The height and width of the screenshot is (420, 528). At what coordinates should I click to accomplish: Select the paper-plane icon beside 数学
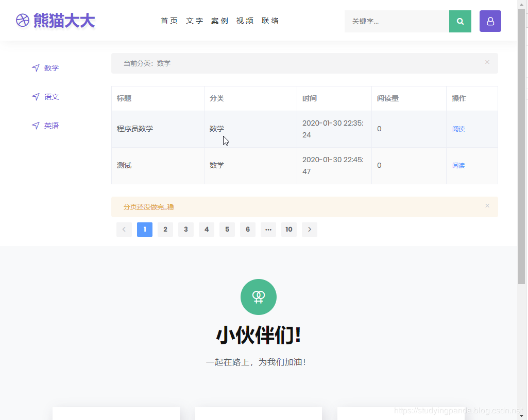(x=35, y=67)
